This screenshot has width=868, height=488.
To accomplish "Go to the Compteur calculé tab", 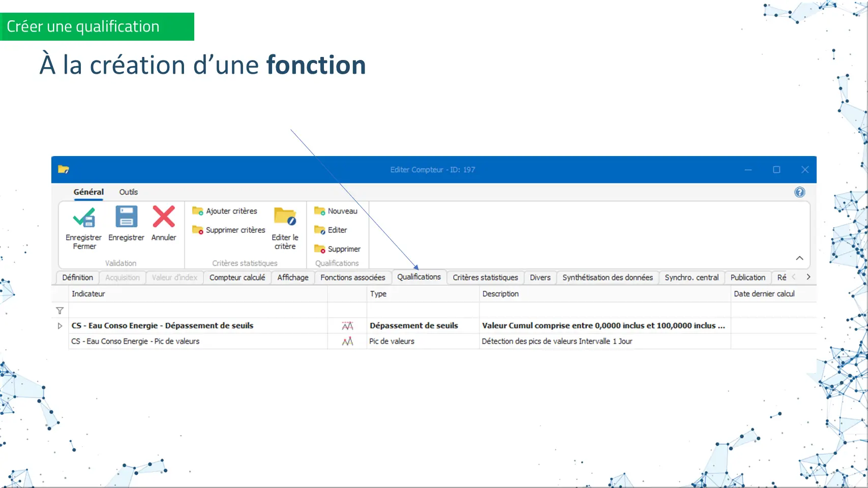I will [237, 278].
